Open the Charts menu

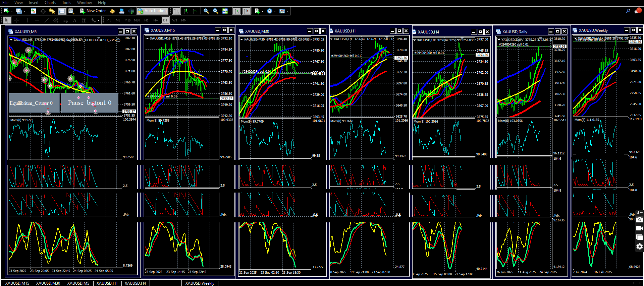click(x=50, y=3)
